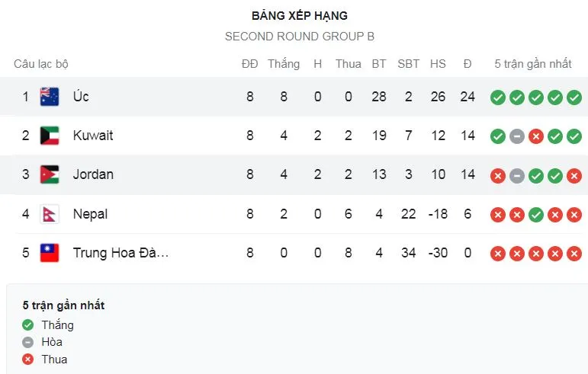The width and height of the screenshot is (588, 374).
Task: Open the Kuwait team link
Action: pyautogui.click(x=93, y=136)
